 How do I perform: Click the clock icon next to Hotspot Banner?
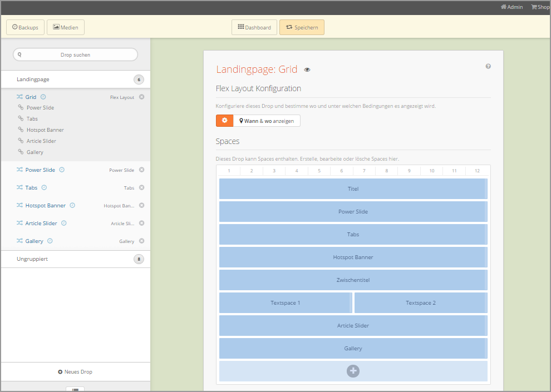click(x=72, y=206)
